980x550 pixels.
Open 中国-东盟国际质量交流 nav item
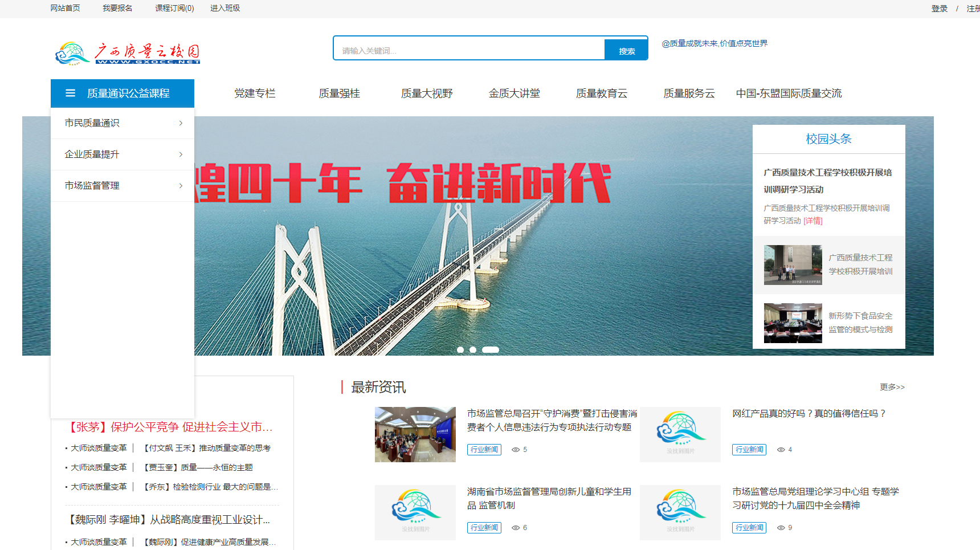click(x=789, y=93)
